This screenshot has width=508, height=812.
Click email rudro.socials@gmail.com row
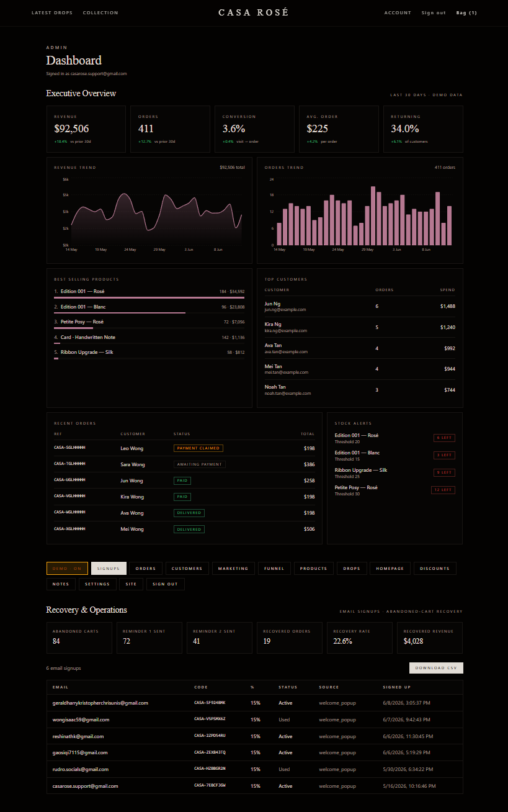[x=255, y=769]
